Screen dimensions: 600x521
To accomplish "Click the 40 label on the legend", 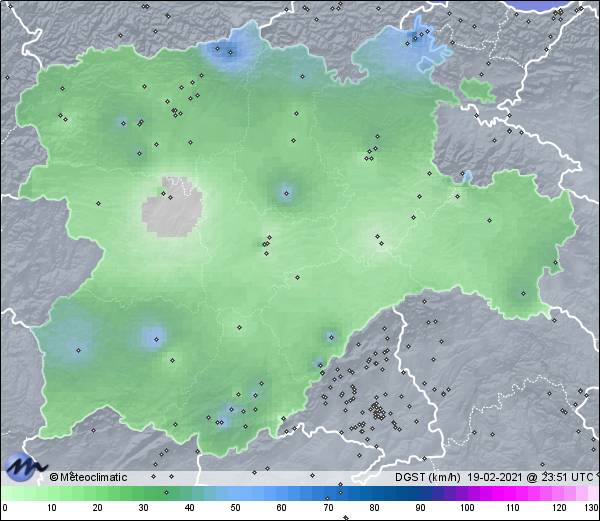I will [x=189, y=508].
